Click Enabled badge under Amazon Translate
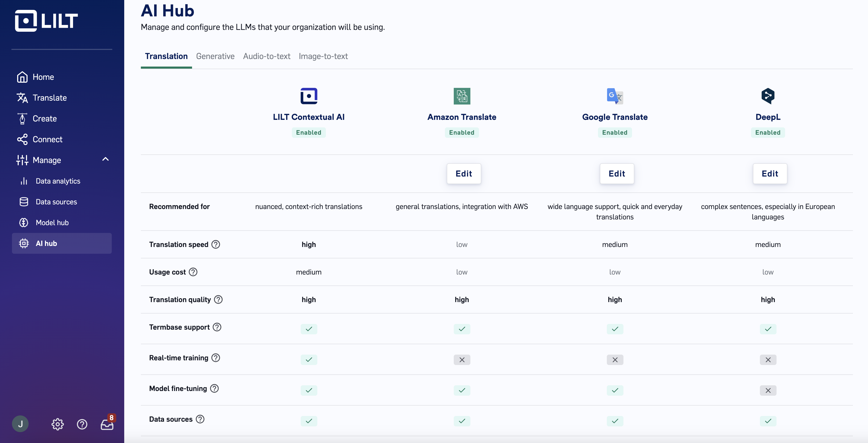 [462, 133]
